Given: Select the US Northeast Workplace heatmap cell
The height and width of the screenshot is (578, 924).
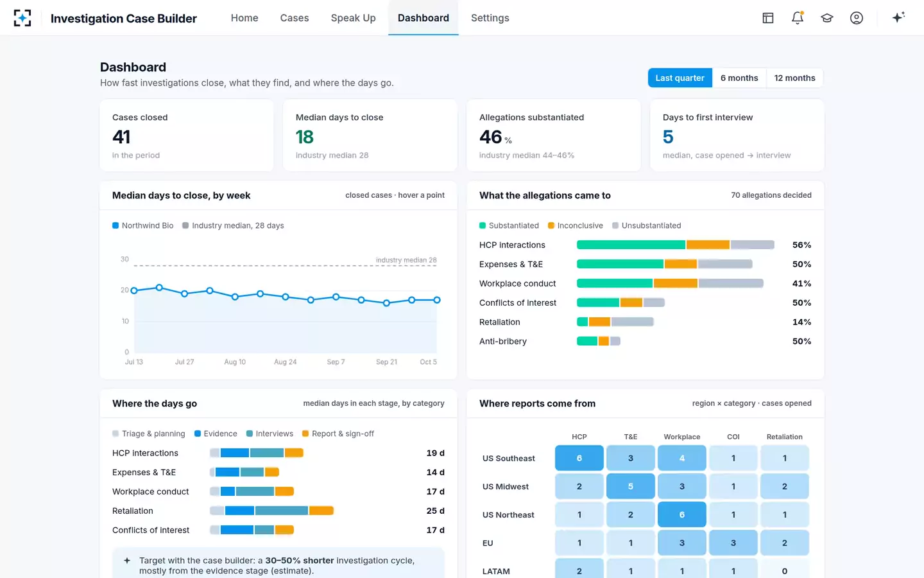Looking at the screenshot, I should click(x=682, y=514).
